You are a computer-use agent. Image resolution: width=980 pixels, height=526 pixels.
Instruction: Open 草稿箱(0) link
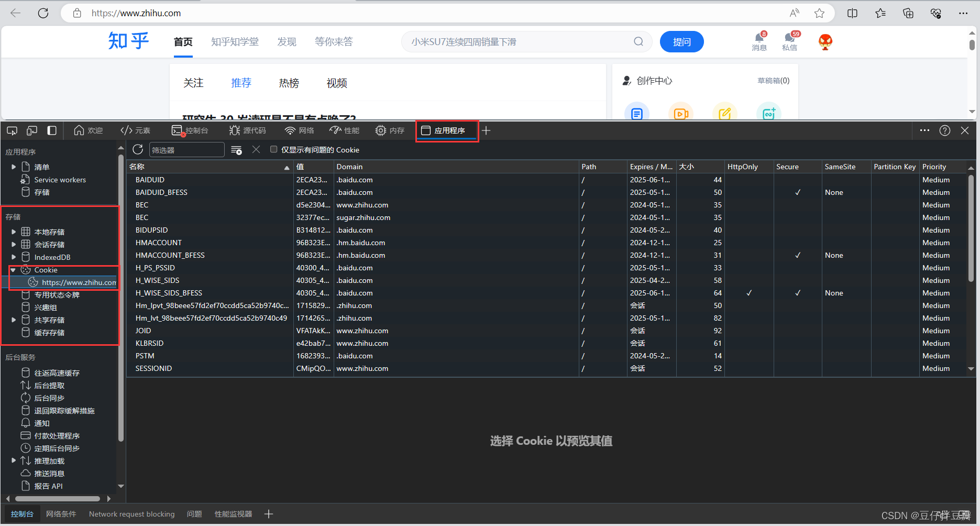[x=774, y=81]
